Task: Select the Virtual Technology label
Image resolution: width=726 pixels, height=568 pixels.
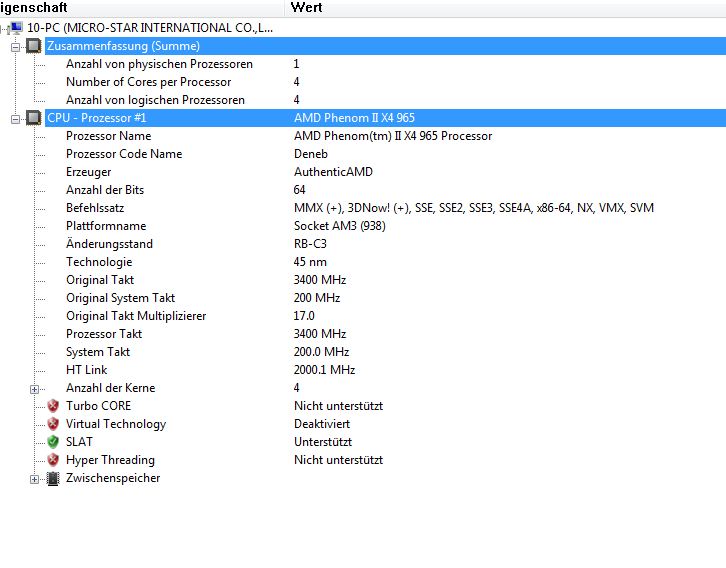Action: coord(116,424)
